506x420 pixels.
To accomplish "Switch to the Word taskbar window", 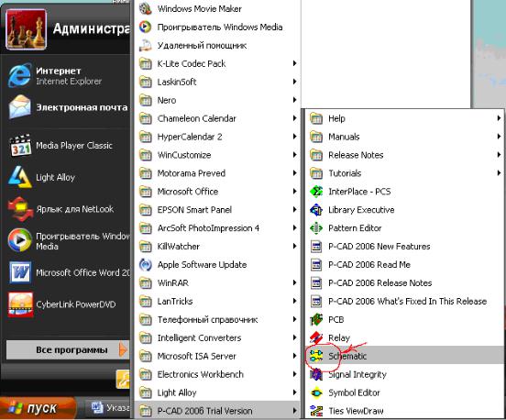I will click(108, 408).
